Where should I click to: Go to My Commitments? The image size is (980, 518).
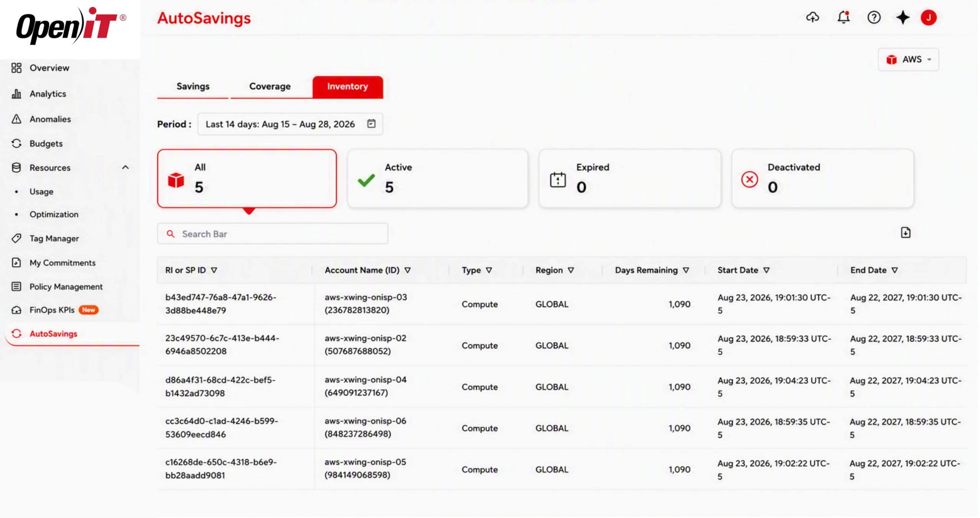click(63, 263)
